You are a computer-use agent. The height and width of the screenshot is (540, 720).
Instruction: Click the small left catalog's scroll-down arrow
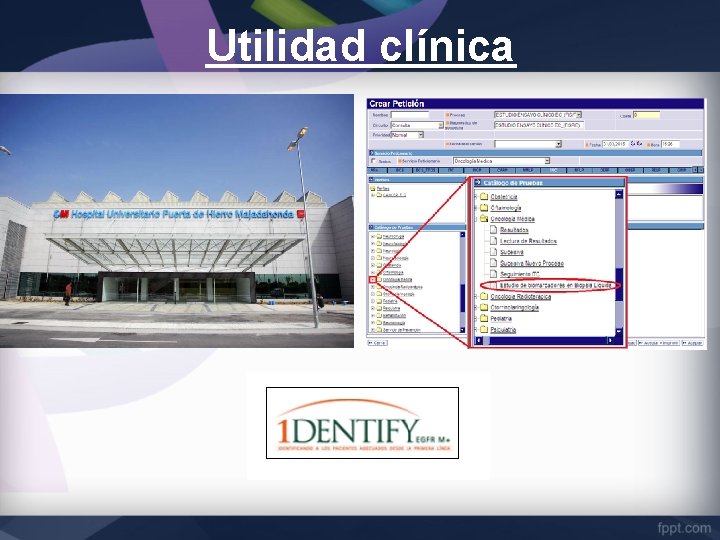point(462,330)
